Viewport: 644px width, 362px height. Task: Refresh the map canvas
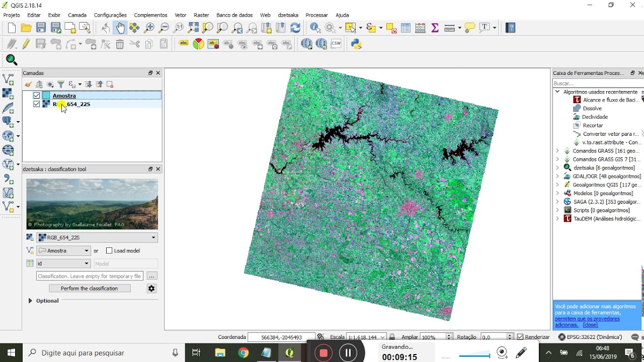(x=295, y=28)
